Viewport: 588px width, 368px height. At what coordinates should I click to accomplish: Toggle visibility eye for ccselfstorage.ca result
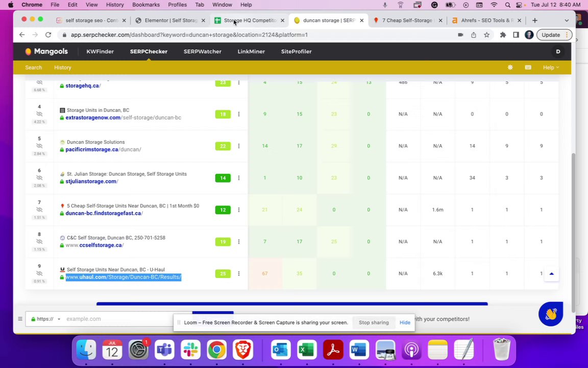coord(39,242)
